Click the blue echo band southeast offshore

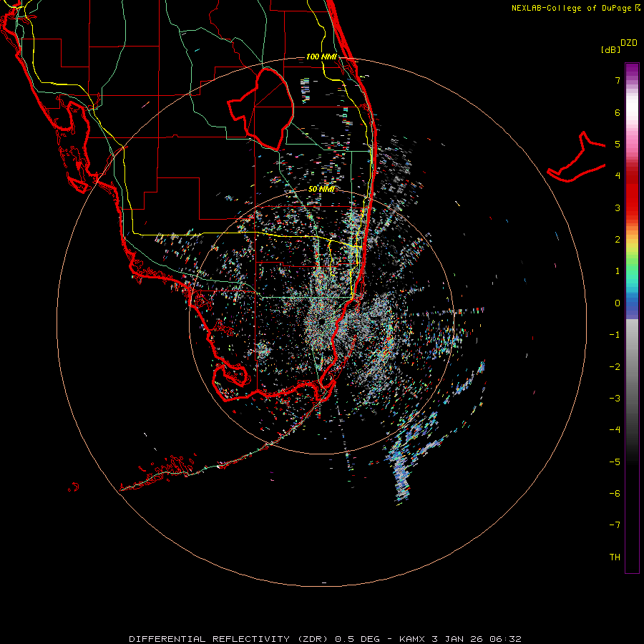tap(402, 477)
